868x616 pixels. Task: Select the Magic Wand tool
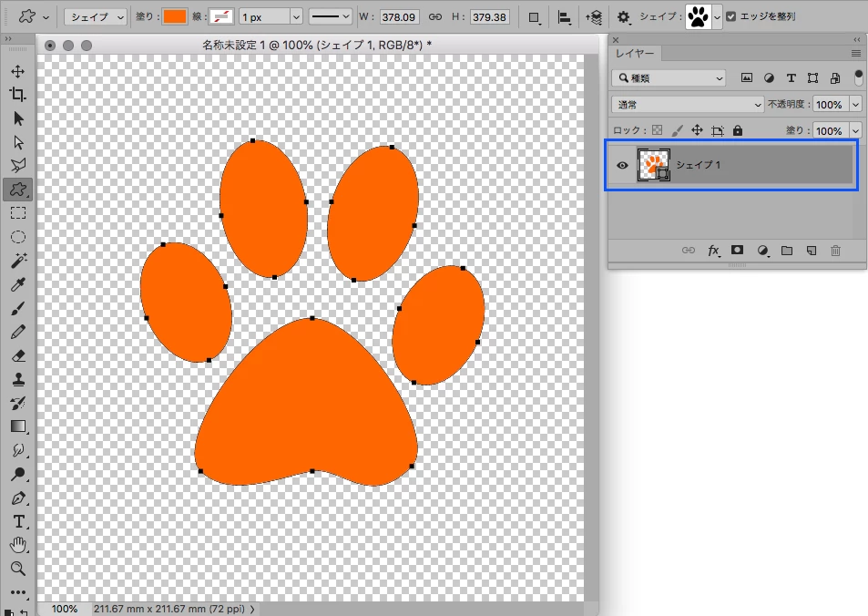(x=17, y=261)
